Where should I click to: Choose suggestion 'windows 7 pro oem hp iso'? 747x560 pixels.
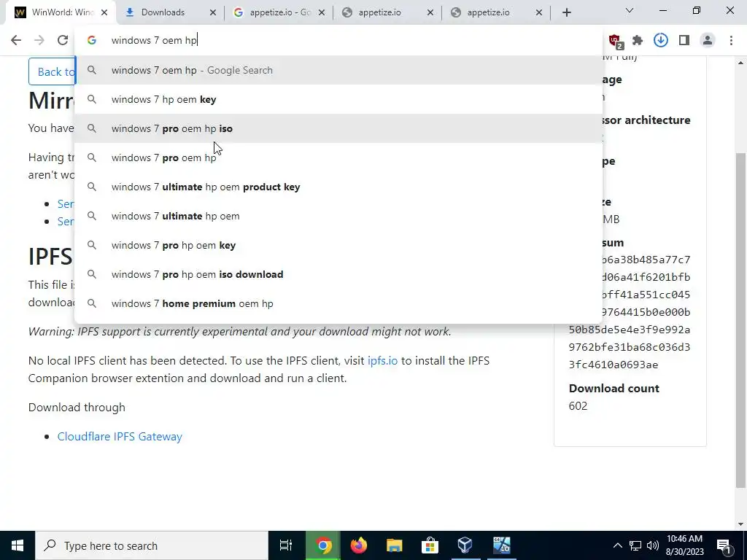[x=338, y=128]
